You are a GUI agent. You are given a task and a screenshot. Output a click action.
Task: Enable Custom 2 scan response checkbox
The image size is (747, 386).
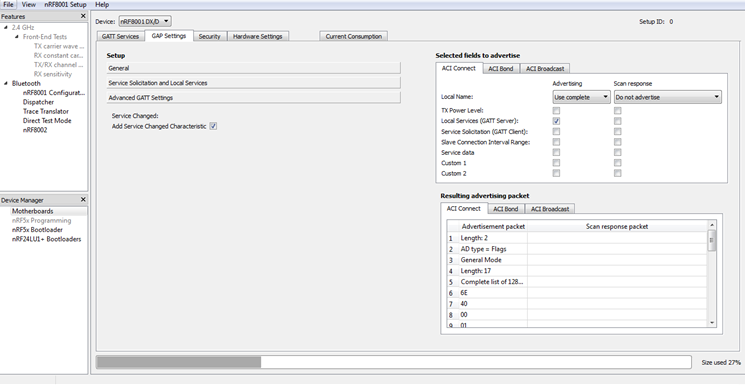click(617, 173)
